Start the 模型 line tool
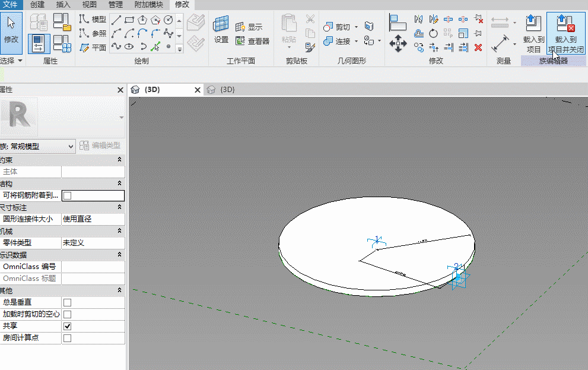This screenshot has height=370, width=588. (93, 20)
